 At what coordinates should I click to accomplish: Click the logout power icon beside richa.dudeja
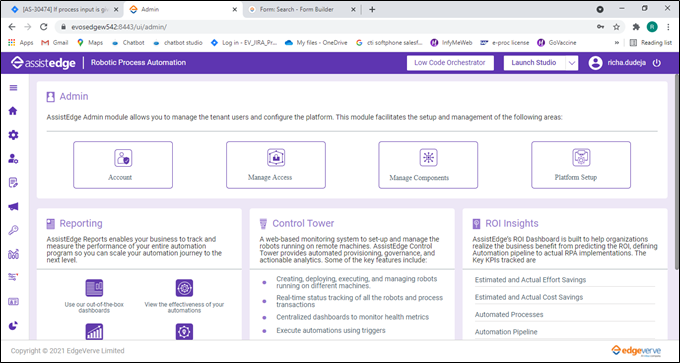(657, 63)
